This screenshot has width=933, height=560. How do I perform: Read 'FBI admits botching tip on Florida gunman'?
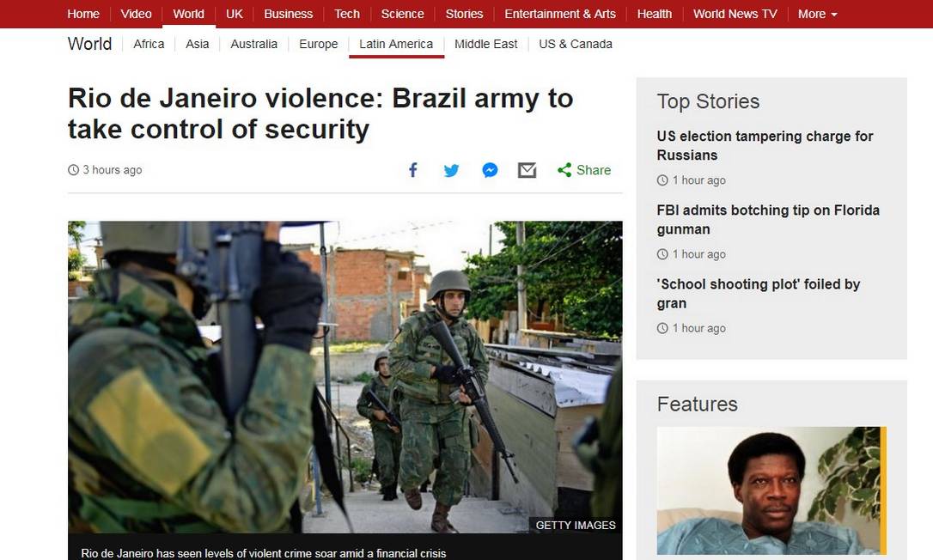767,220
